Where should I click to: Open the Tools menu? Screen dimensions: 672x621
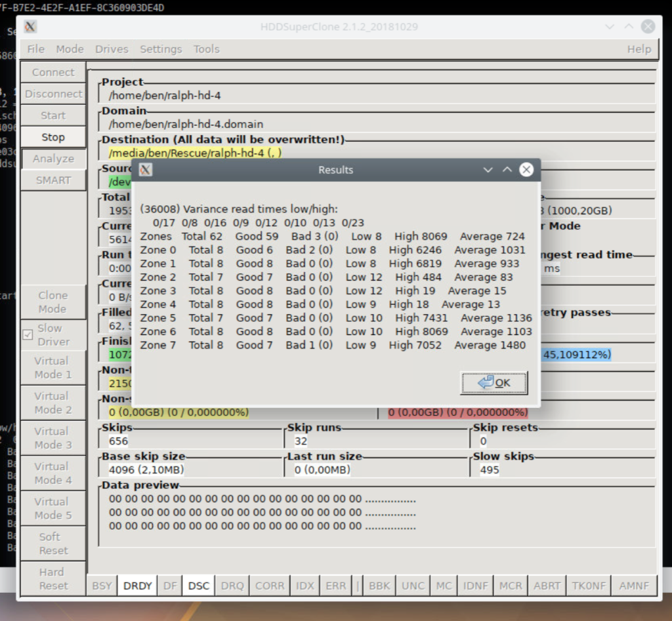(x=206, y=49)
